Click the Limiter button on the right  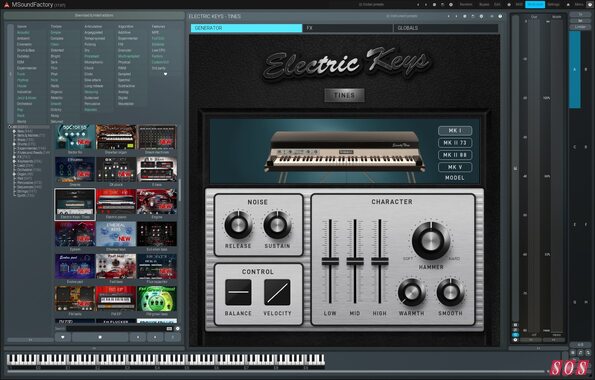[579, 27]
